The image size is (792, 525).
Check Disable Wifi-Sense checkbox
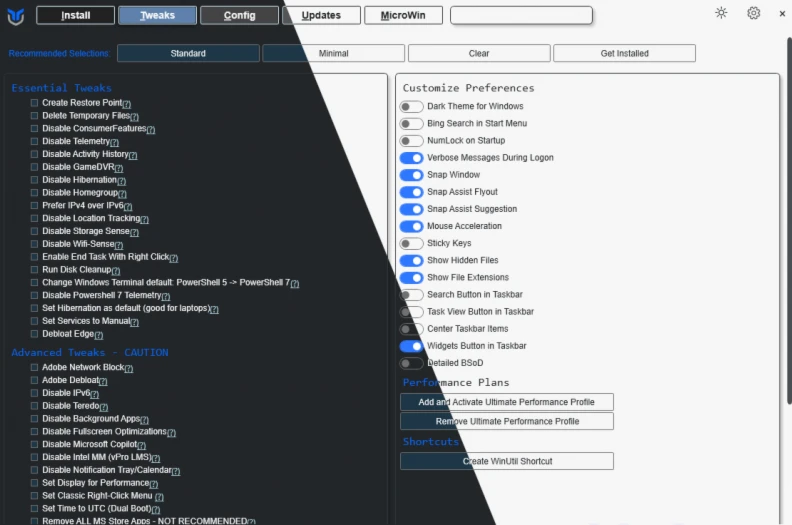click(34, 244)
